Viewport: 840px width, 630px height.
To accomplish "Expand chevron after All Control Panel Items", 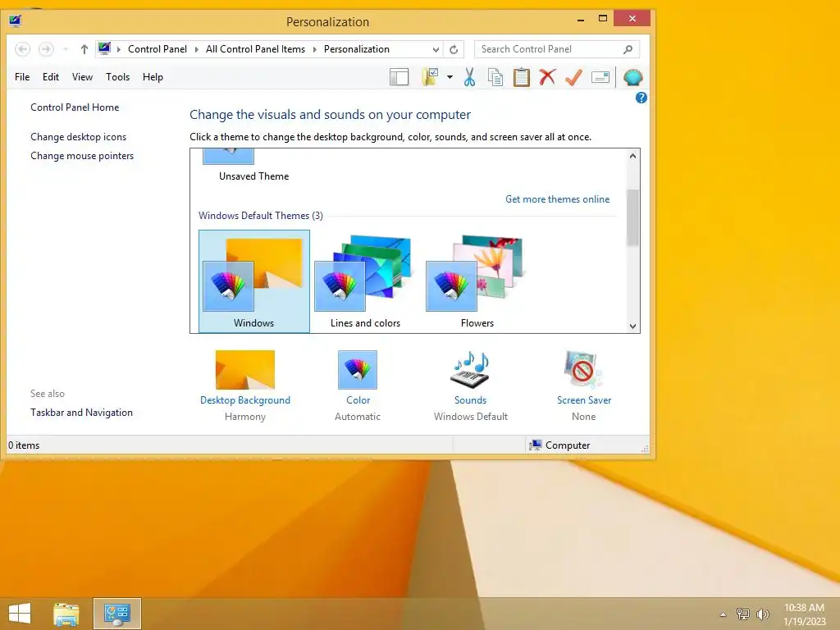I will [x=314, y=49].
